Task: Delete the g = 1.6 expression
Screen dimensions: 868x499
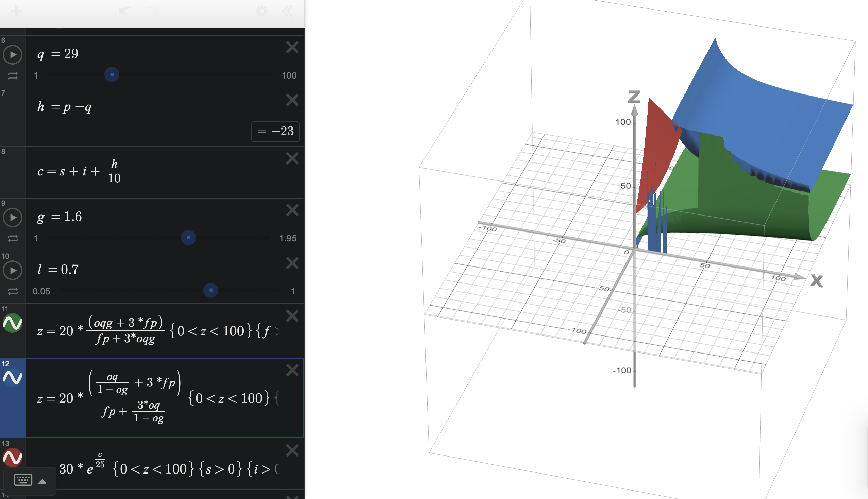Action: pyautogui.click(x=292, y=210)
